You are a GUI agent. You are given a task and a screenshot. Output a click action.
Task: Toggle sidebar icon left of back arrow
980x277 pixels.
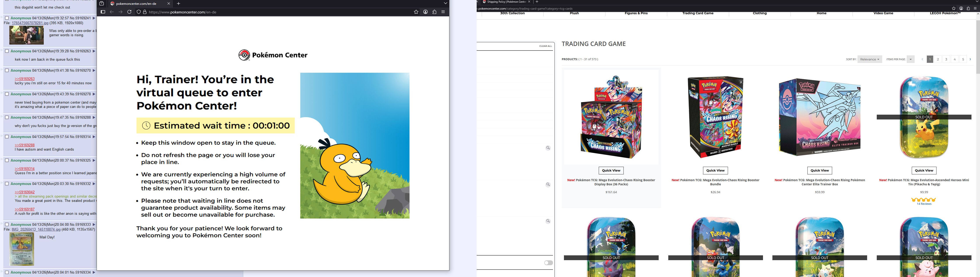(103, 12)
